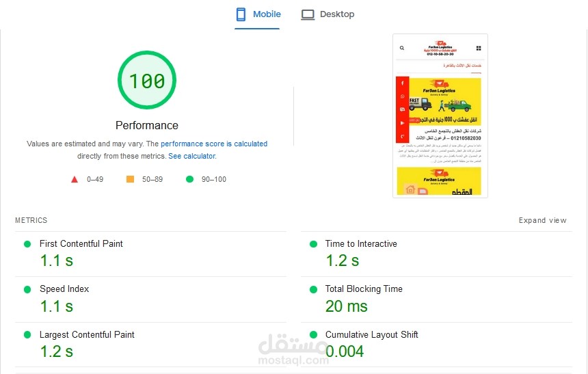Image resolution: width=588 pixels, height=374 pixels.
Task: Click the mobile page screenshot thumbnail
Action: coord(440,116)
